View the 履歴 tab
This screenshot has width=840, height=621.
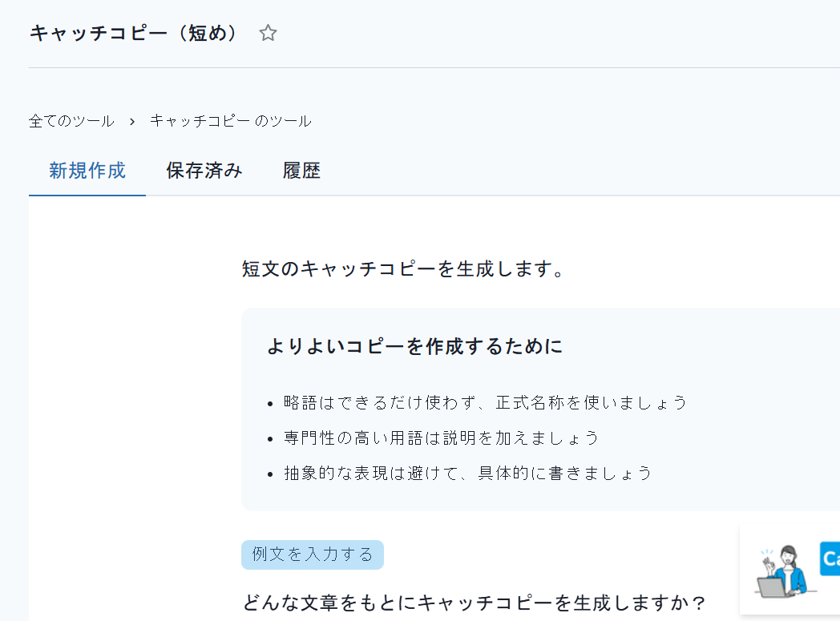click(301, 171)
